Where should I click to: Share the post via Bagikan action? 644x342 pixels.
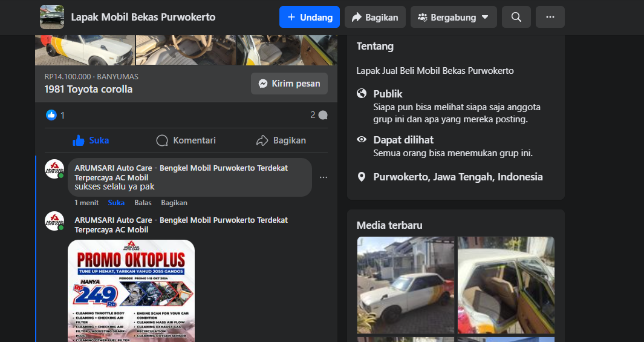(281, 140)
